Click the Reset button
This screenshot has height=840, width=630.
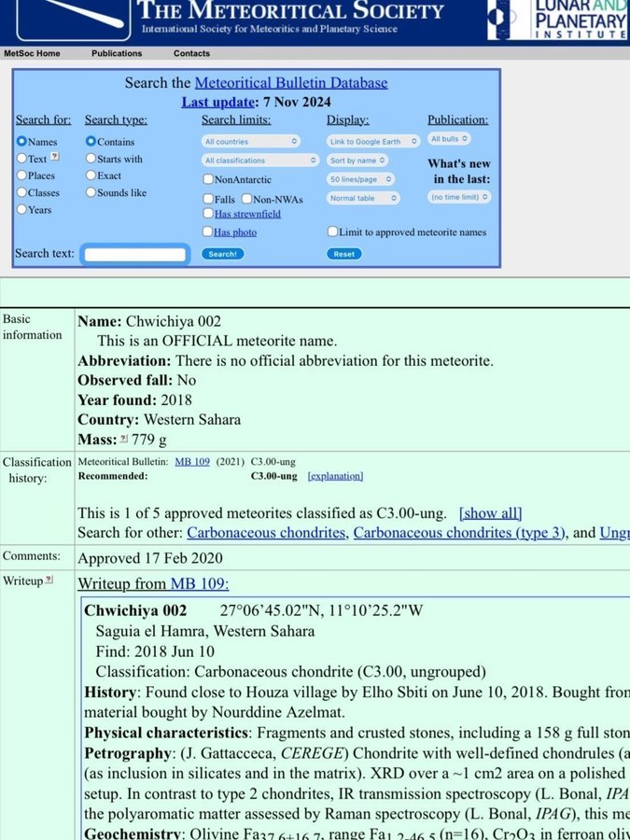coord(344,254)
